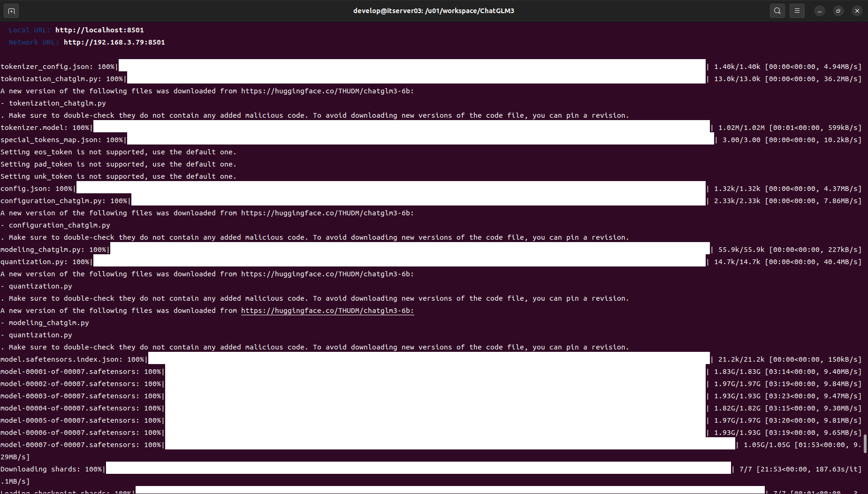Click the stats '55.9k/55.9k [00:00<00:00, 227kB/s]'
868x494 pixels.
[x=790, y=250]
